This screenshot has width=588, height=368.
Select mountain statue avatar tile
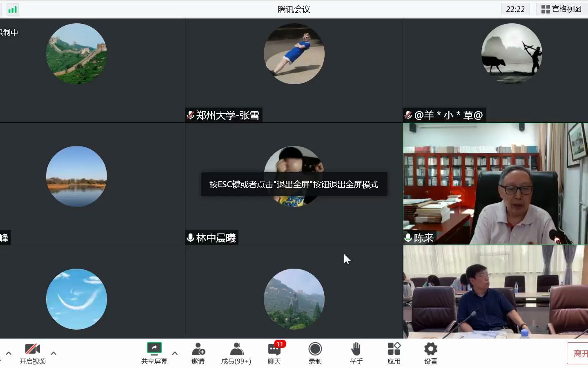[x=294, y=299]
